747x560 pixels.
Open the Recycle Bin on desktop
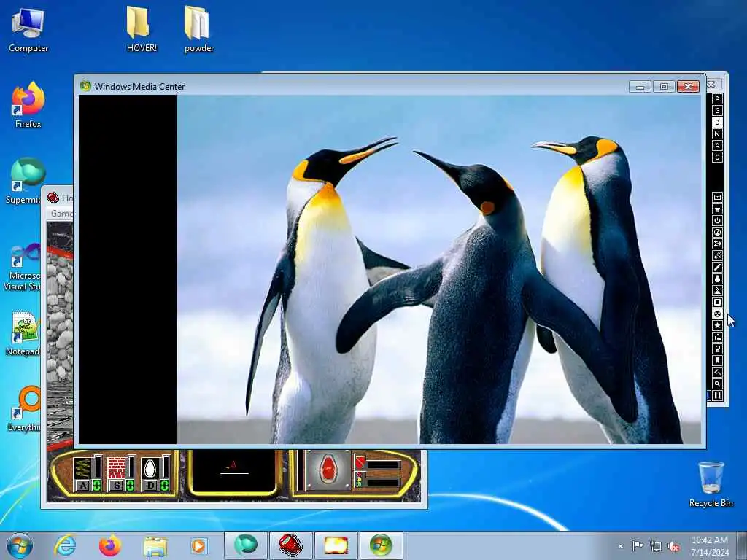click(711, 484)
